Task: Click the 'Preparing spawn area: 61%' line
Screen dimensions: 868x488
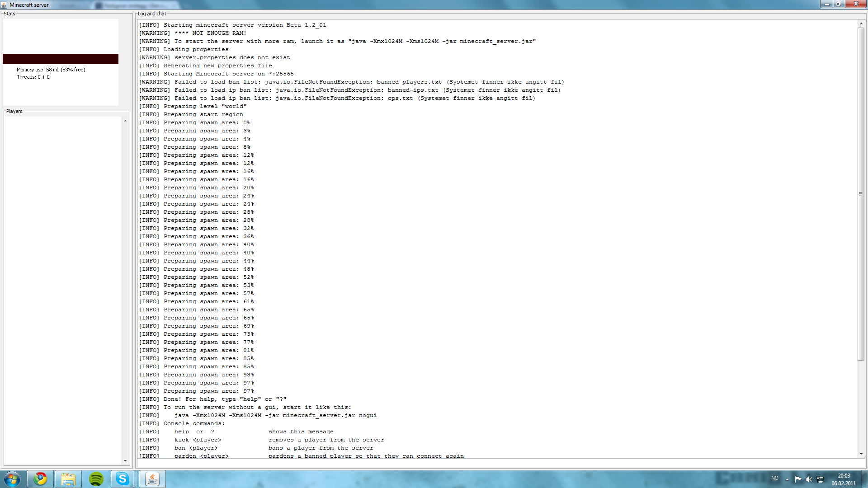Action: (x=197, y=301)
